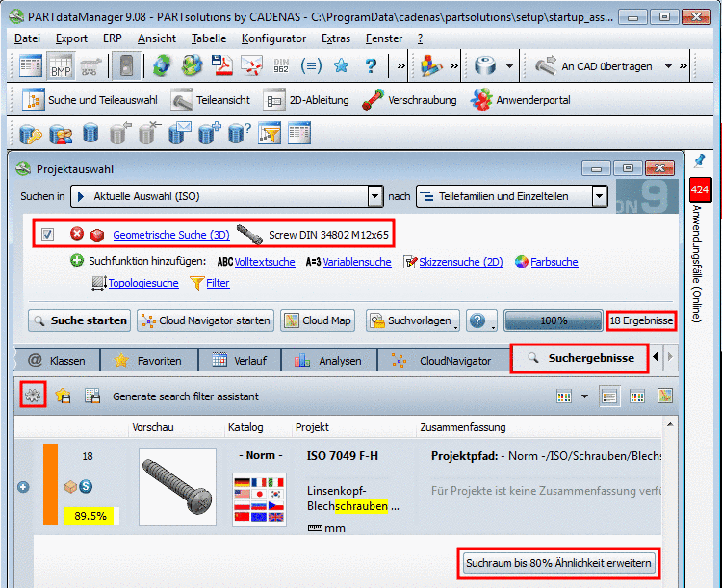Remove geometric search with red X icon
Viewport: 722px width, 588px height.
[x=77, y=234]
